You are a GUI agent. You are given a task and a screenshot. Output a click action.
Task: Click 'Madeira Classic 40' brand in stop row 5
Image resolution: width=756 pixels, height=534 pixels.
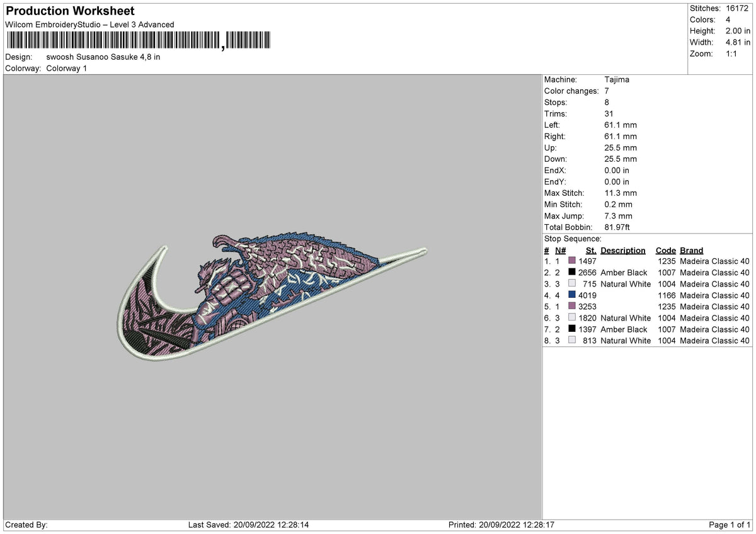click(x=714, y=307)
